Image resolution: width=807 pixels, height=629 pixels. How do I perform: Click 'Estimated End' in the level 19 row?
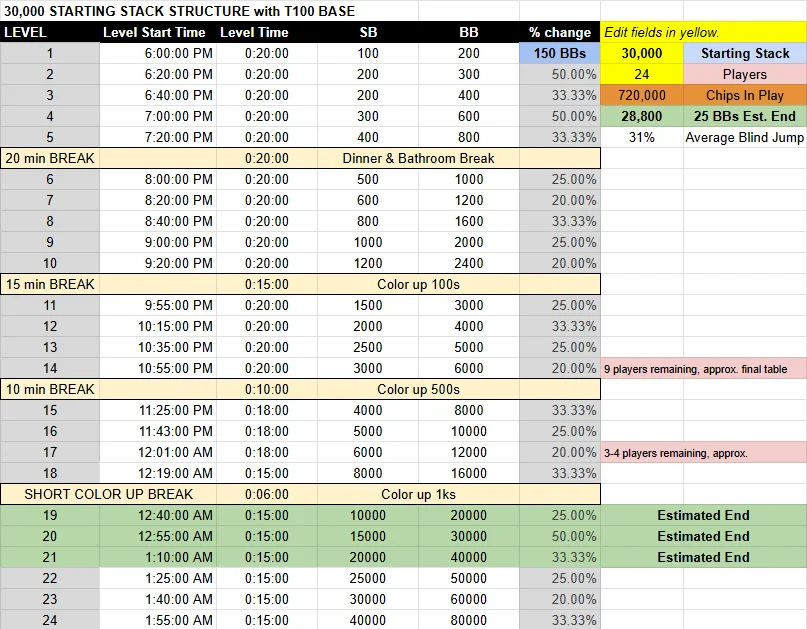703,515
